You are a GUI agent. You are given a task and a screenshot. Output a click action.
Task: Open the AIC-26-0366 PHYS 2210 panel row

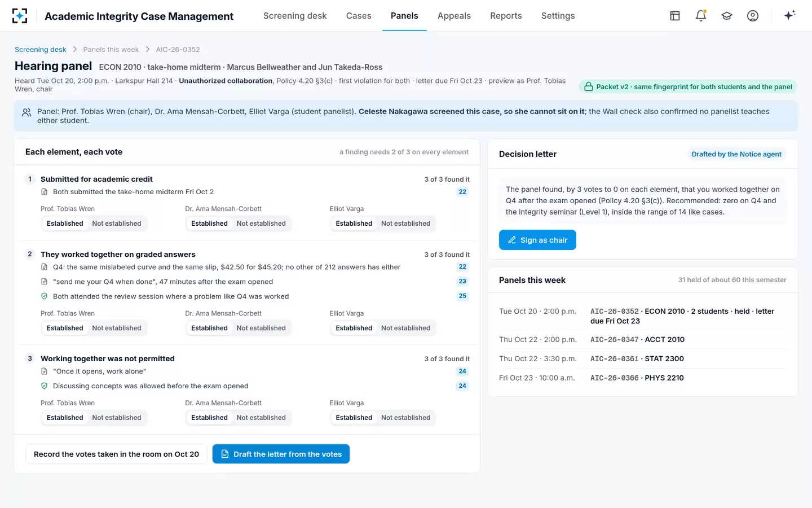point(643,378)
